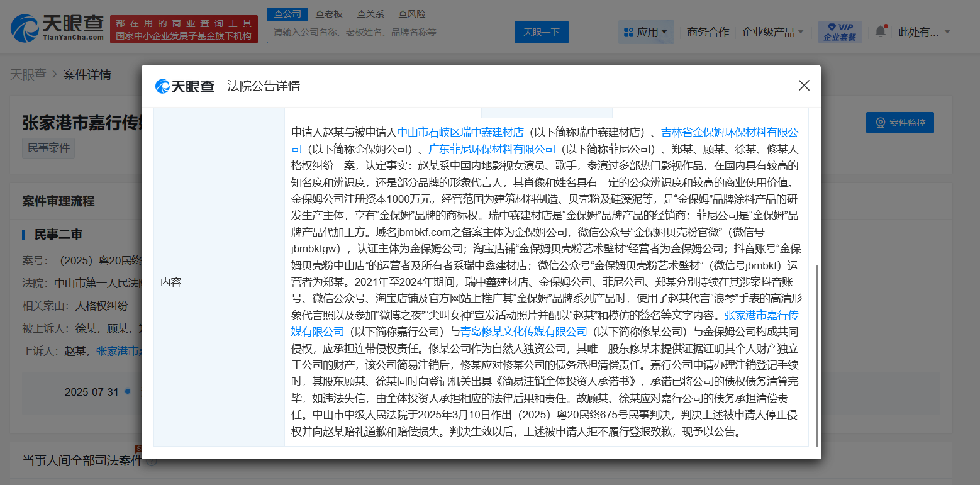Screen dimensions: 980x485
Task: Click the VIP 企业套餐 badge
Action: [840, 32]
